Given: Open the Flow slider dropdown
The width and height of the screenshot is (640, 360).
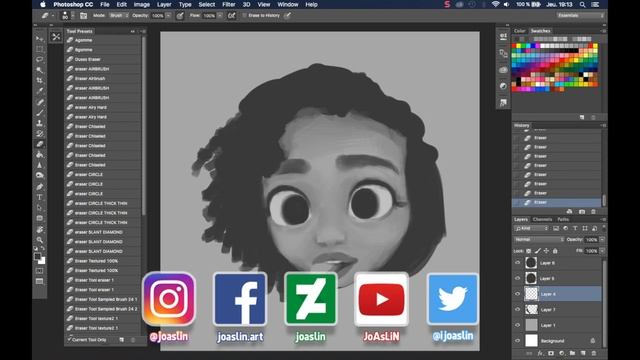Looking at the screenshot, I should click(220, 16).
